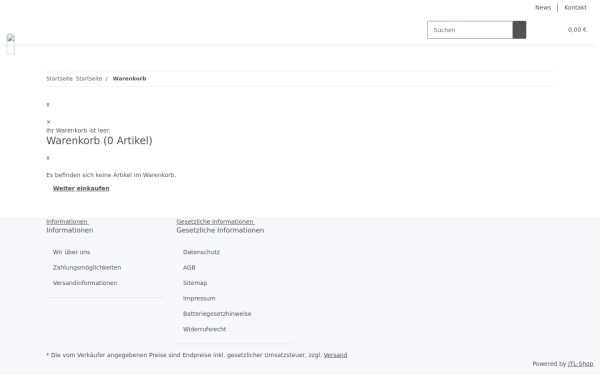Click the dark search submit button
The image size is (600, 375).
click(519, 30)
